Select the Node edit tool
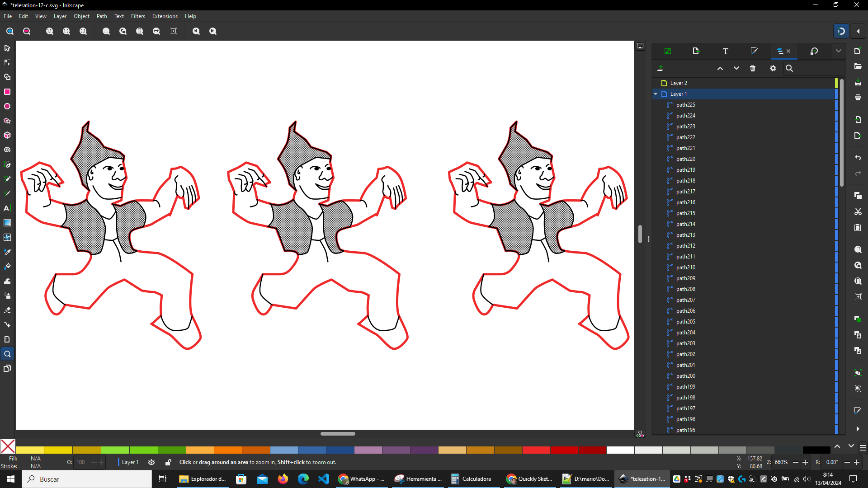 pyautogui.click(x=7, y=62)
